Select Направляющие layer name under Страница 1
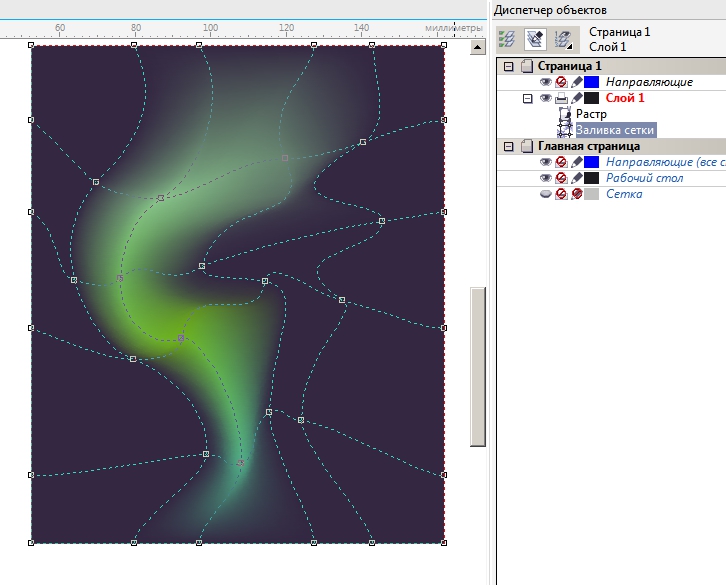This screenshot has height=585, width=726. (649, 82)
